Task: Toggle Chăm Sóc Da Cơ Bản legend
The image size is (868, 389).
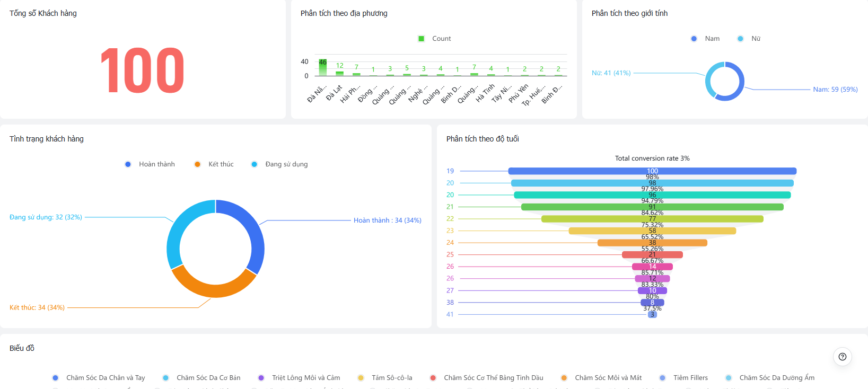Action: pyautogui.click(x=201, y=378)
